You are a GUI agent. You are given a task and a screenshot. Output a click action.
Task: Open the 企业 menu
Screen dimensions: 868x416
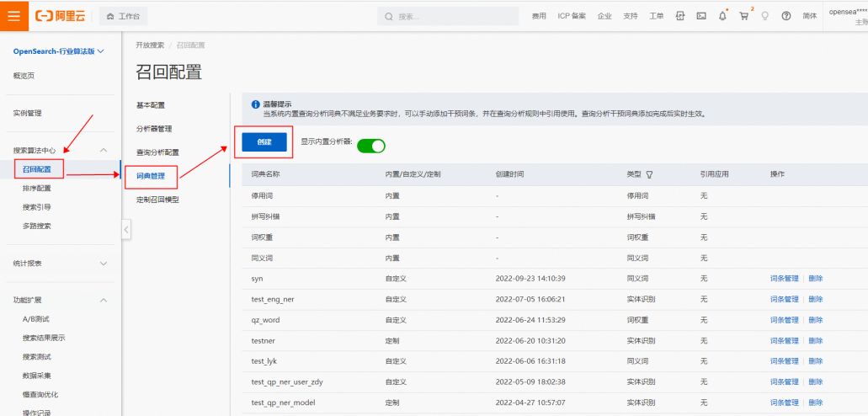tap(604, 16)
